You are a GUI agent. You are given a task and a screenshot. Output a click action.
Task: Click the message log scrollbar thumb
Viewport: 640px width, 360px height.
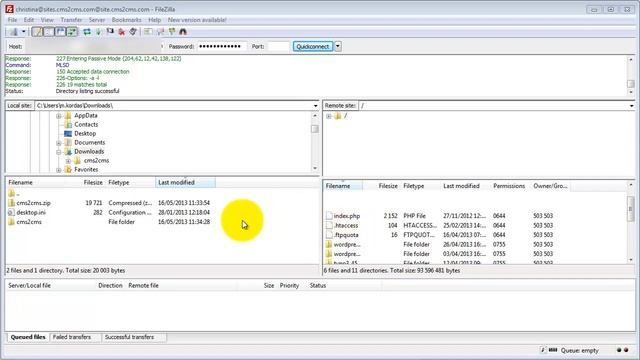pos(631,84)
